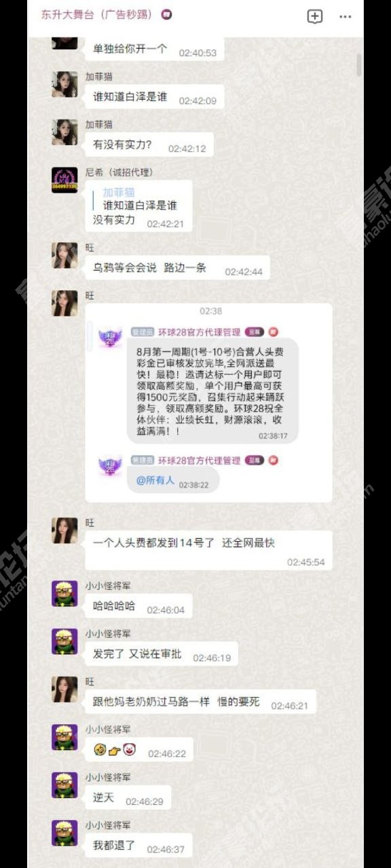Viewport: 391px width, 868px height.
Task: Click the 加菲猫 name above '有没有实力?'
Action: [x=99, y=125]
